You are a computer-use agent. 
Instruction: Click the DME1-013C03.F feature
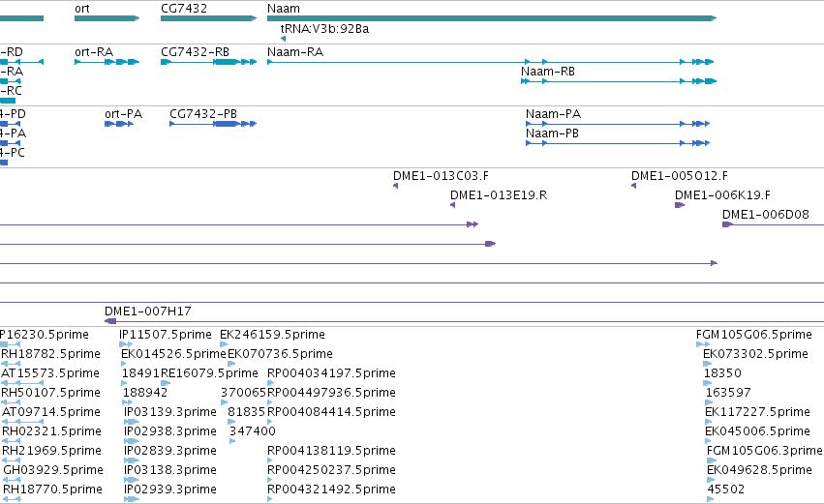(441, 176)
